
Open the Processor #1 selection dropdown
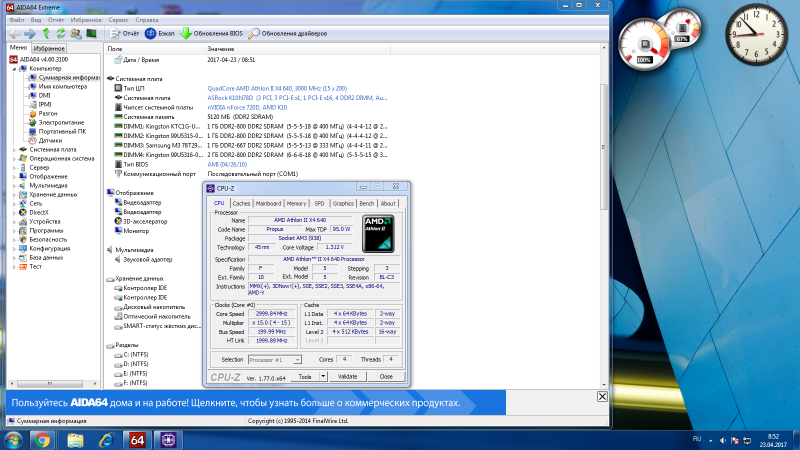pyautogui.click(x=275, y=359)
